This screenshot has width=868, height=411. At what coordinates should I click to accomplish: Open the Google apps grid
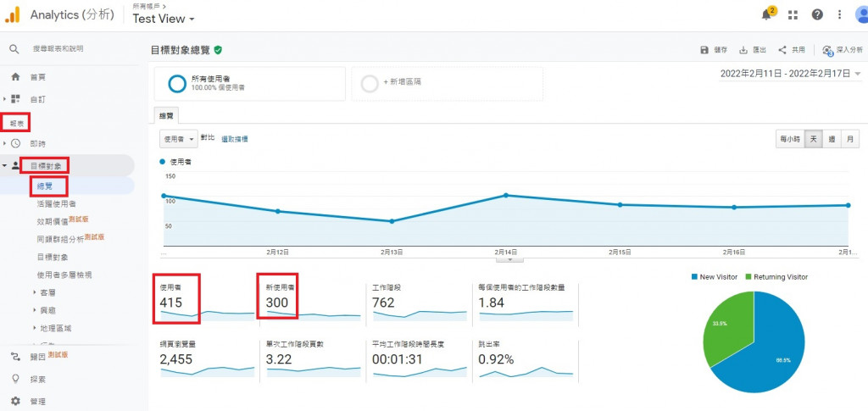pos(793,15)
